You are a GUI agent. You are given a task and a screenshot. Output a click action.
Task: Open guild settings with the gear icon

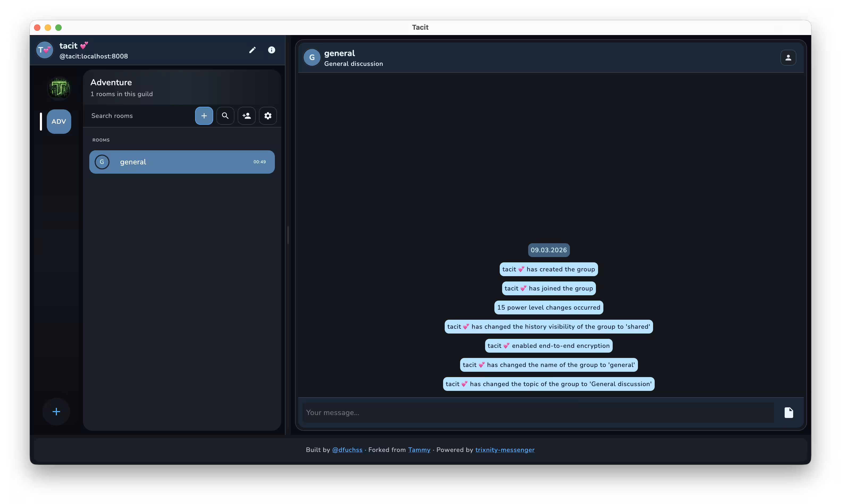[268, 116]
